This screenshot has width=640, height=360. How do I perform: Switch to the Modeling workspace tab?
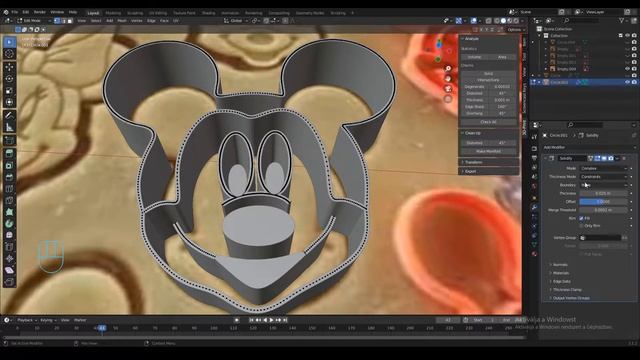click(113, 13)
